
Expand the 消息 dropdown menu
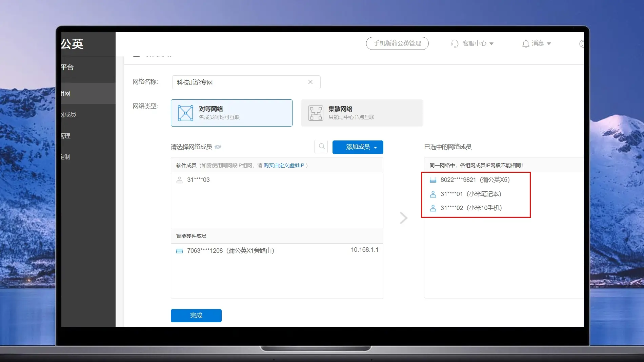pos(537,43)
